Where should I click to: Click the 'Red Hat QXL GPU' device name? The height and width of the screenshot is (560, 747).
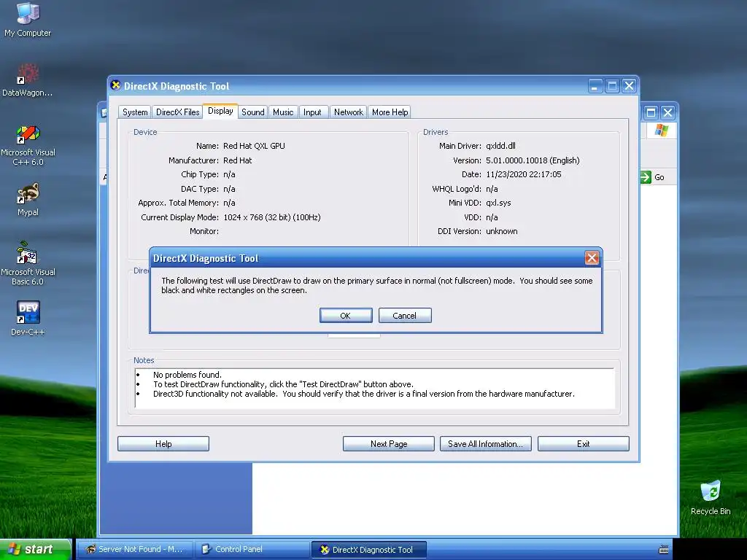pyautogui.click(x=254, y=146)
